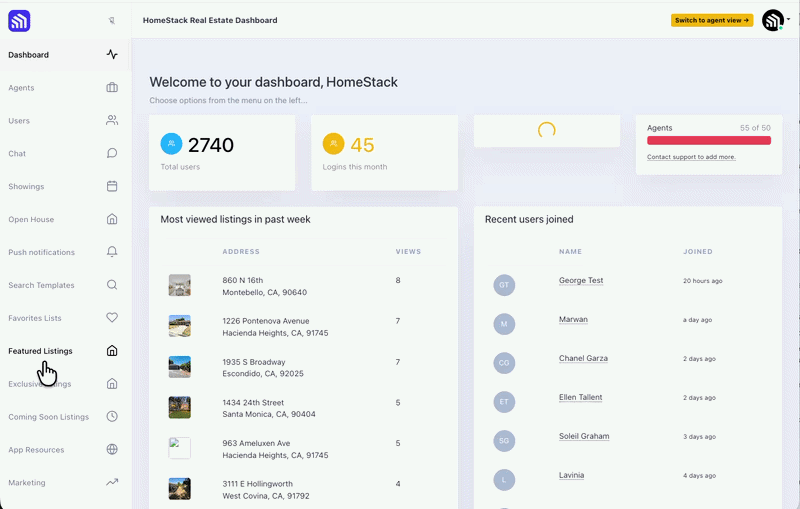This screenshot has height=509, width=800.
Task: Unpin the sidebar with the pin icon
Action: [x=112, y=21]
